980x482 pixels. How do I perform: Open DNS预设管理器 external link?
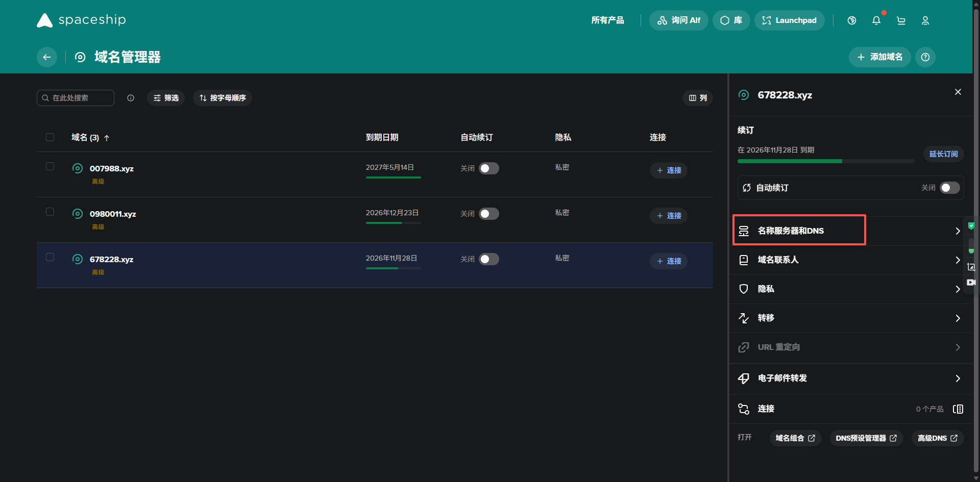click(x=867, y=438)
